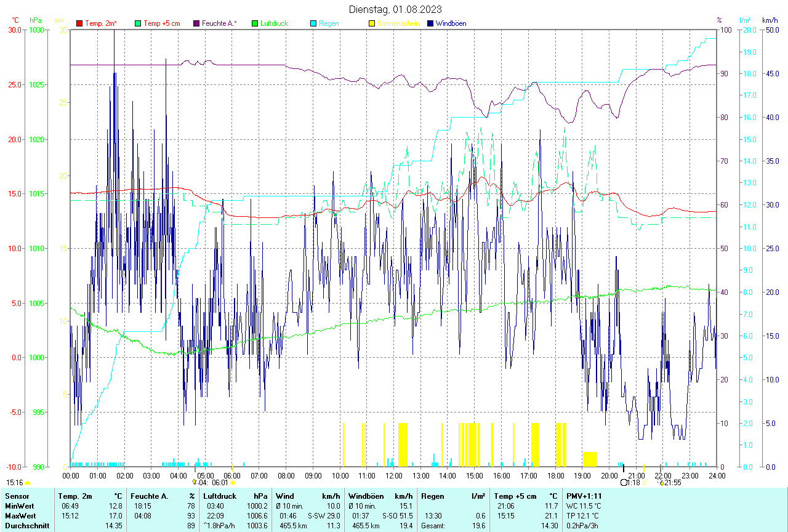Click the 'Sonnenschein' legend label
Screen dimensions: 788x532
click(398, 23)
